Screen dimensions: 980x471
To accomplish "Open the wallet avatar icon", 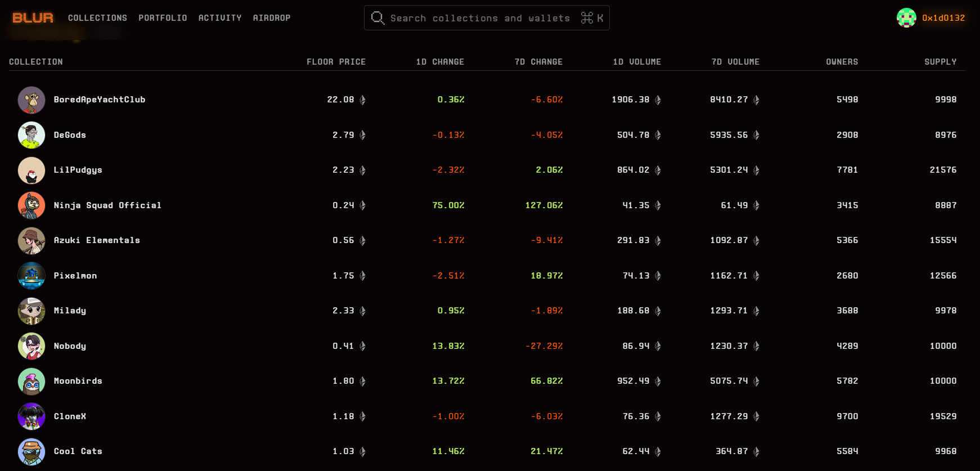I will click(906, 18).
